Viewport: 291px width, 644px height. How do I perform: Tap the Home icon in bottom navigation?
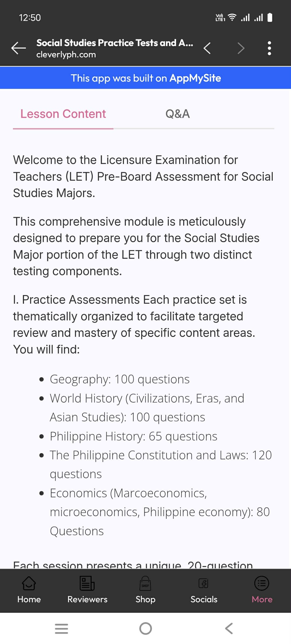click(x=29, y=583)
